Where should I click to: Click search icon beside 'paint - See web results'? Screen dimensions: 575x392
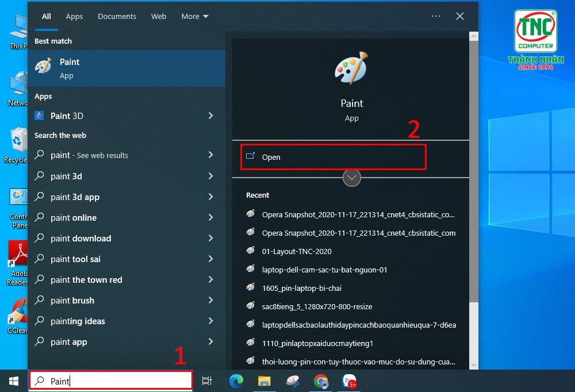(x=39, y=155)
